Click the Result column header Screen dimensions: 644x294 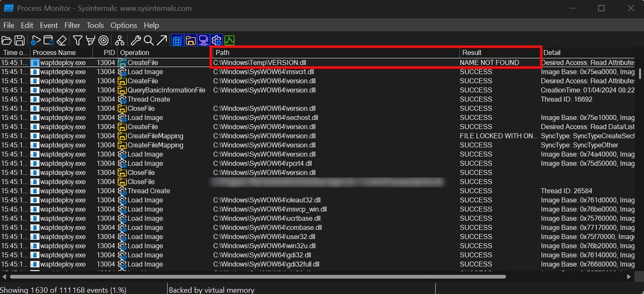point(499,53)
